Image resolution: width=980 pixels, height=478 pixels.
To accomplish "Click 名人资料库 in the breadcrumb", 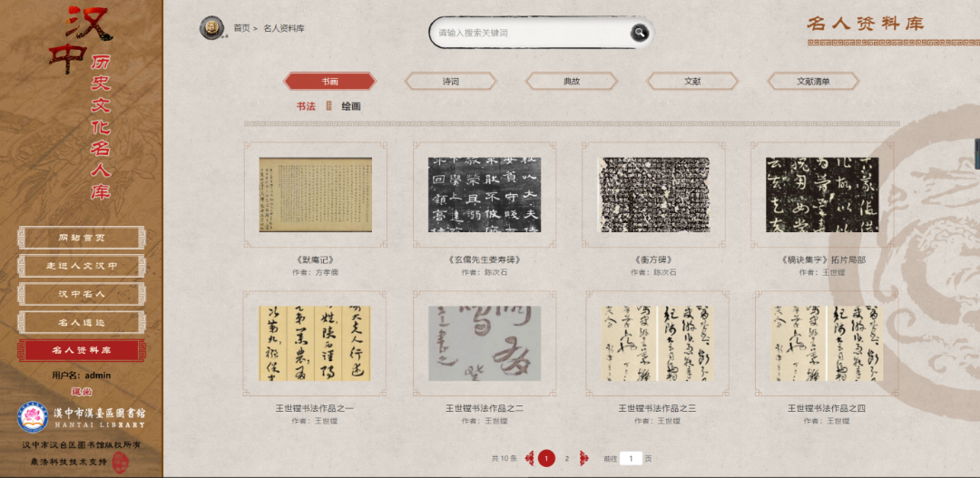I will 284,28.
